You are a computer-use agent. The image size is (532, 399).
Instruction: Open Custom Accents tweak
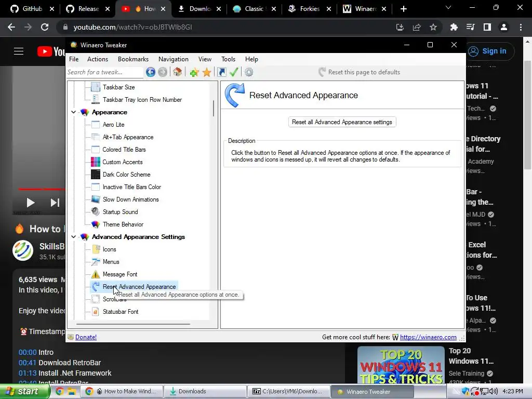pos(123,162)
